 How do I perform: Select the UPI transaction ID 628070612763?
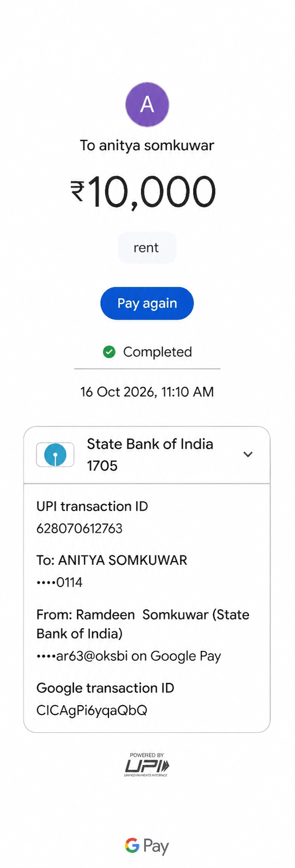pos(79,528)
